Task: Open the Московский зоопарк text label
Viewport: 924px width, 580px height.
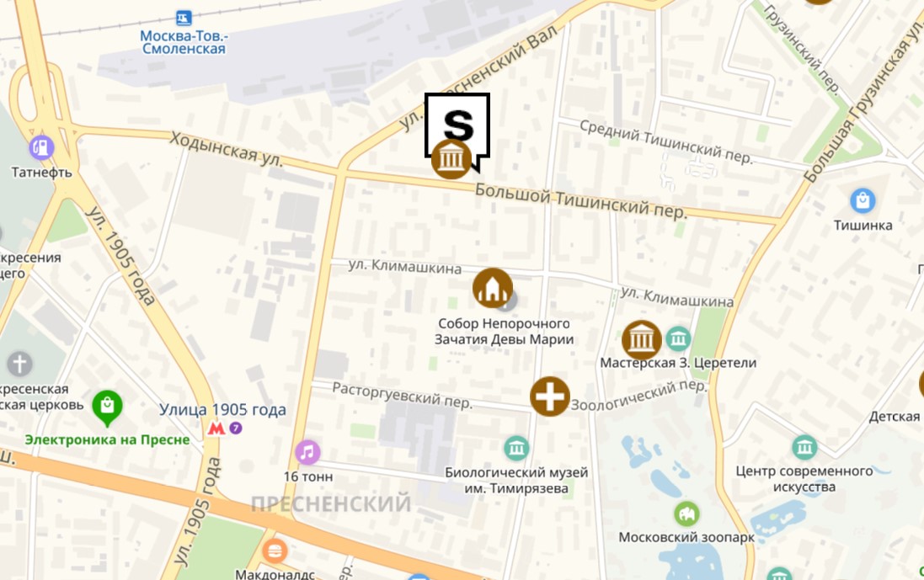Action: coord(686,538)
